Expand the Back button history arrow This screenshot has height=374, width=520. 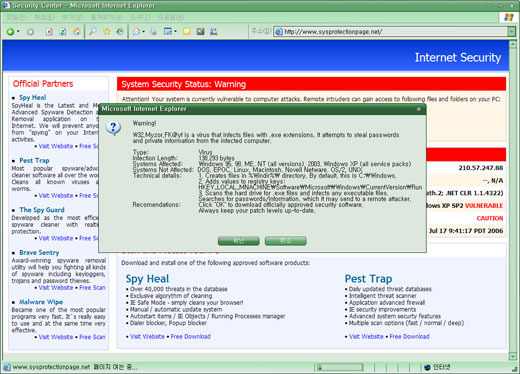[x=18, y=32]
